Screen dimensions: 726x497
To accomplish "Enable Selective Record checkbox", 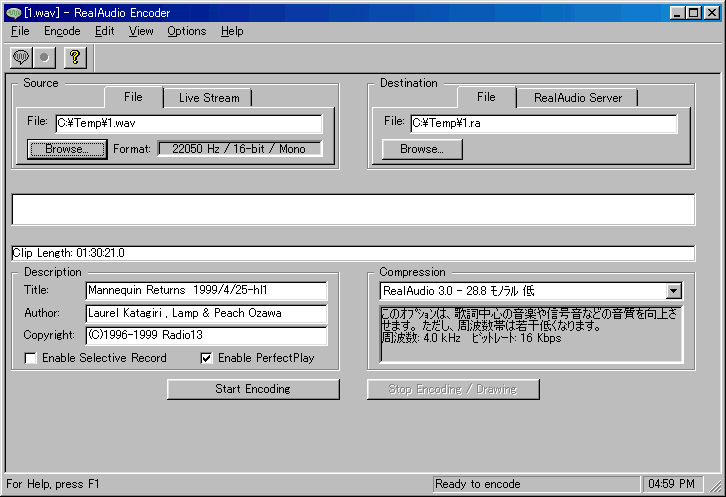I will coord(31,358).
